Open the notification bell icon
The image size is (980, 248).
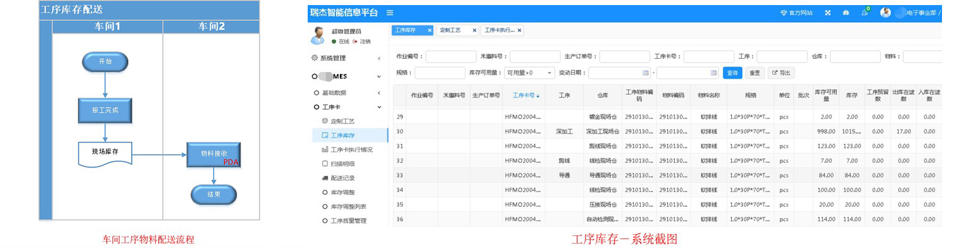pyautogui.click(x=864, y=12)
